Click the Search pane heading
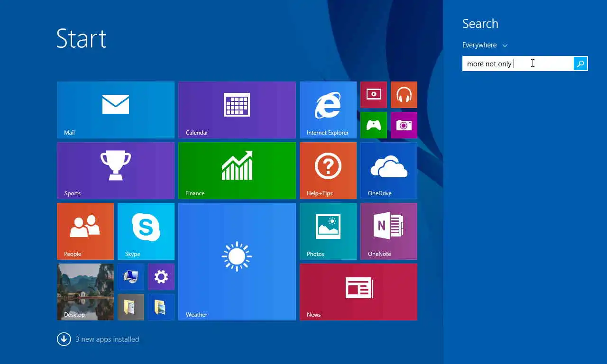The height and width of the screenshot is (364, 607). (x=480, y=24)
